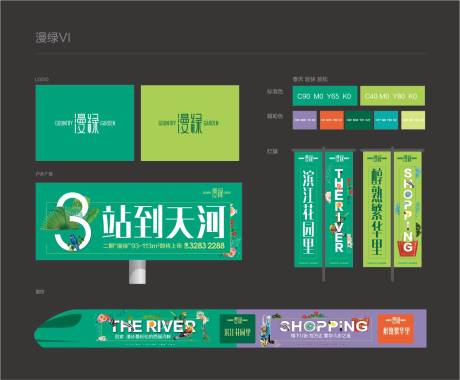The height and width of the screenshot is (380, 460).
Task: Click the small 漫绿 logo on the billboard
Action: click(x=218, y=192)
